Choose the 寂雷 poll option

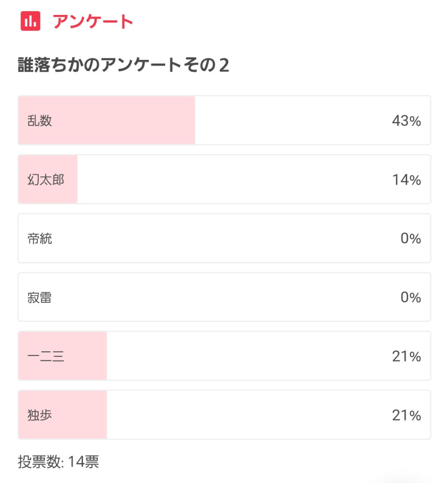224,297
